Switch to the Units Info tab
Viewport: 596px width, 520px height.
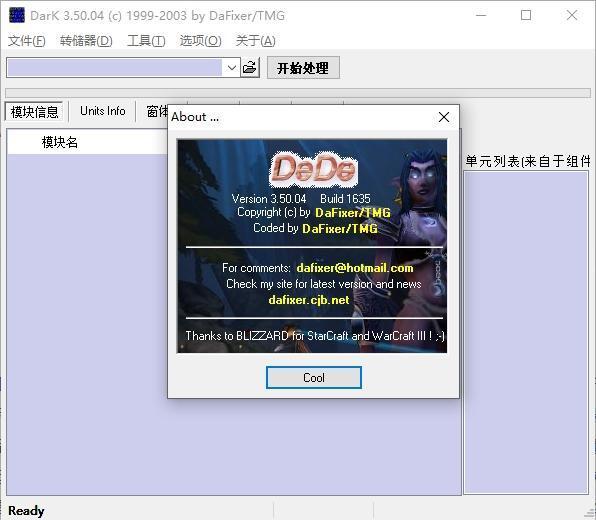coord(103,111)
